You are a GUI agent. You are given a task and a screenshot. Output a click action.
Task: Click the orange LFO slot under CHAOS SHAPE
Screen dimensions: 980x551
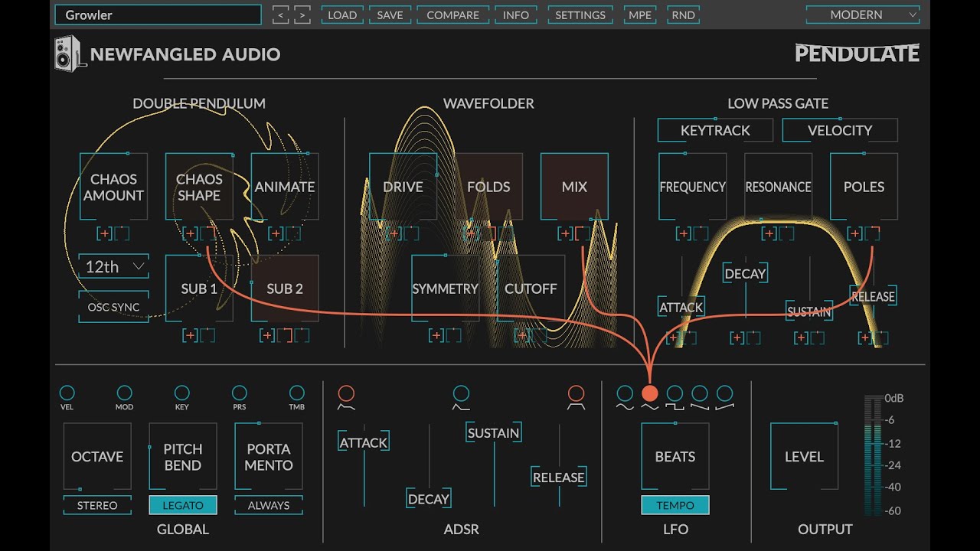[207, 233]
